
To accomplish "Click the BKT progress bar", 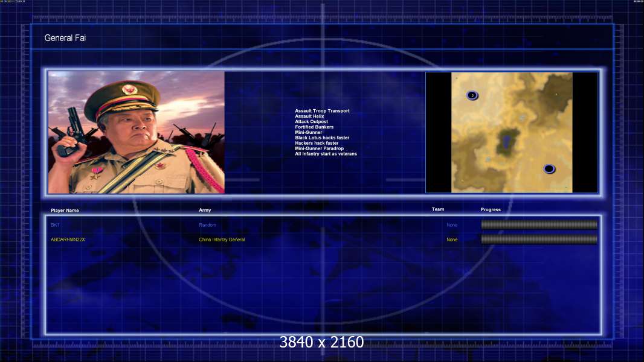I will (x=539, y=224).
